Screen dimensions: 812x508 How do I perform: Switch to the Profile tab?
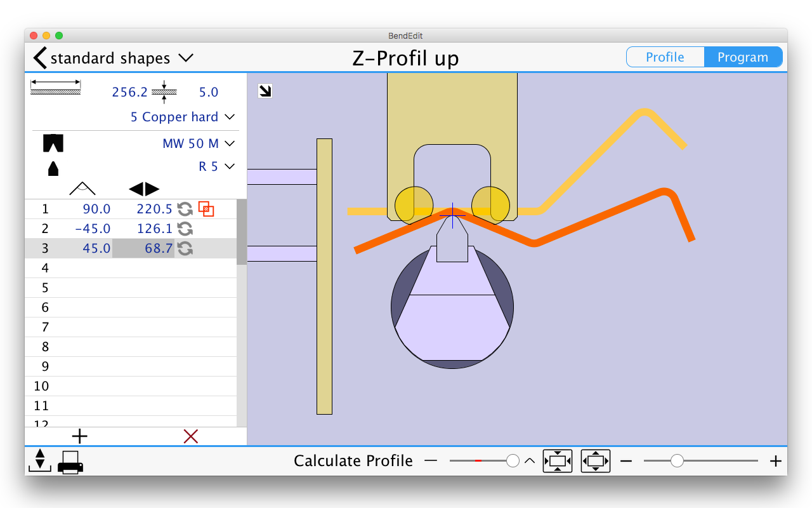665,57
